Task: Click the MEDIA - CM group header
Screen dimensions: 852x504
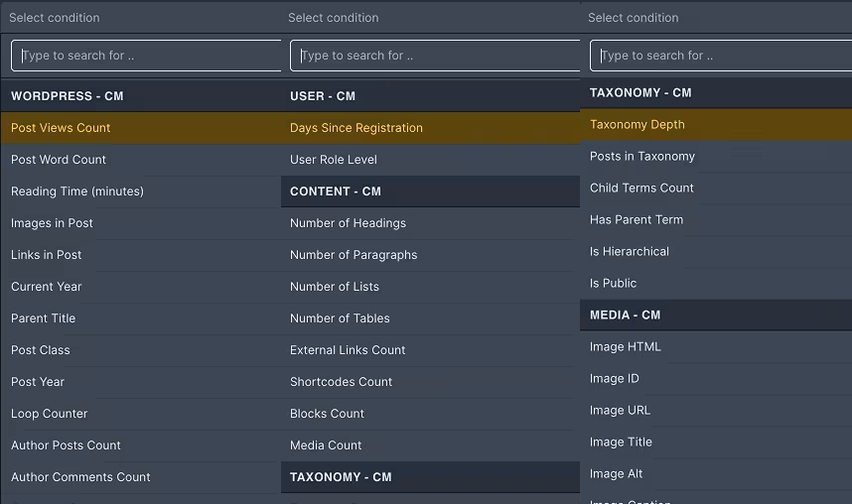Action: click(x=716, y=315)
